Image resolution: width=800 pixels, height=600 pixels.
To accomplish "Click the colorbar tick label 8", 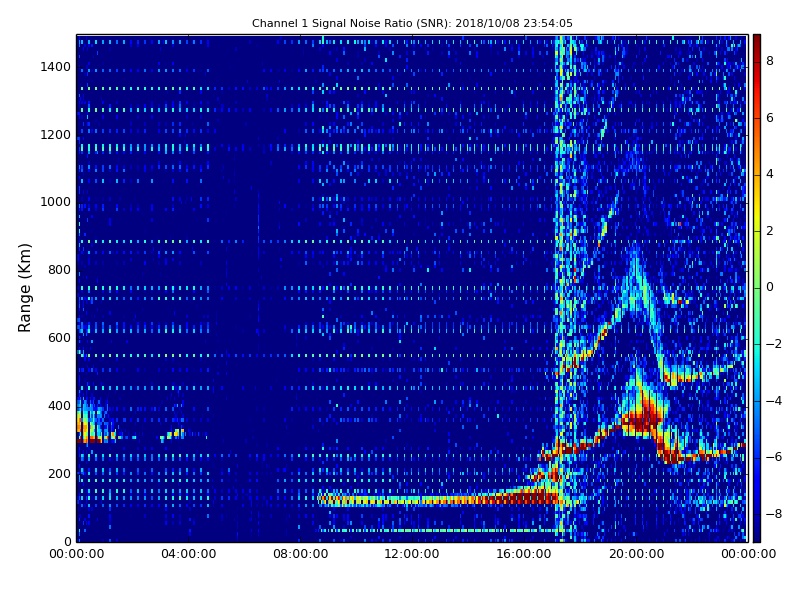I will [770, 61].
